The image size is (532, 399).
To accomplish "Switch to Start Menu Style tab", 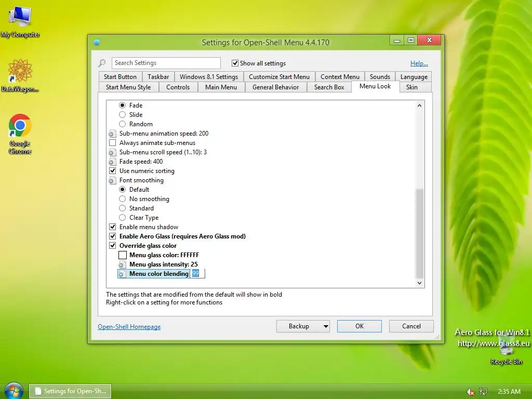I will (x=128, y=87).
